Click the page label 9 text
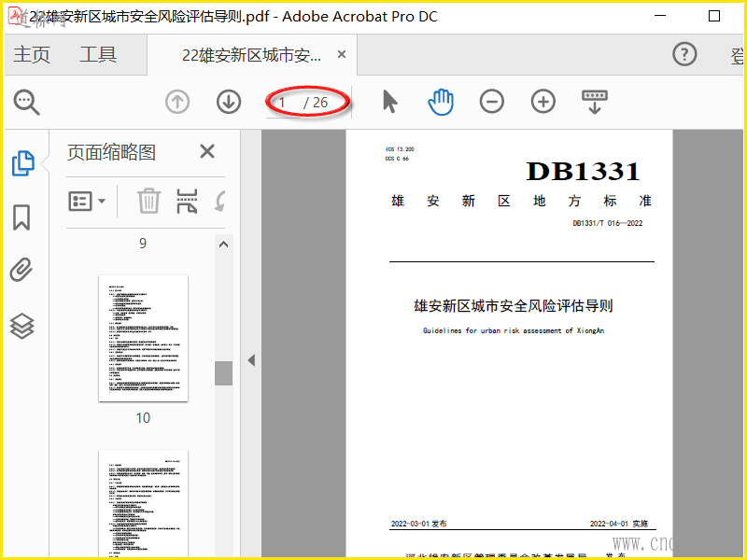This screenshot has height=560, width=747. point(143,244)
